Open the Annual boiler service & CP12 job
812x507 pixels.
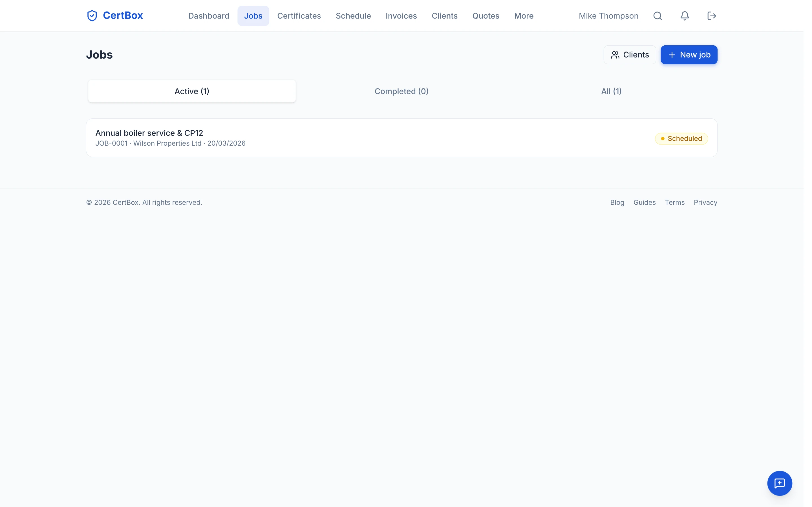pos(149,133)
